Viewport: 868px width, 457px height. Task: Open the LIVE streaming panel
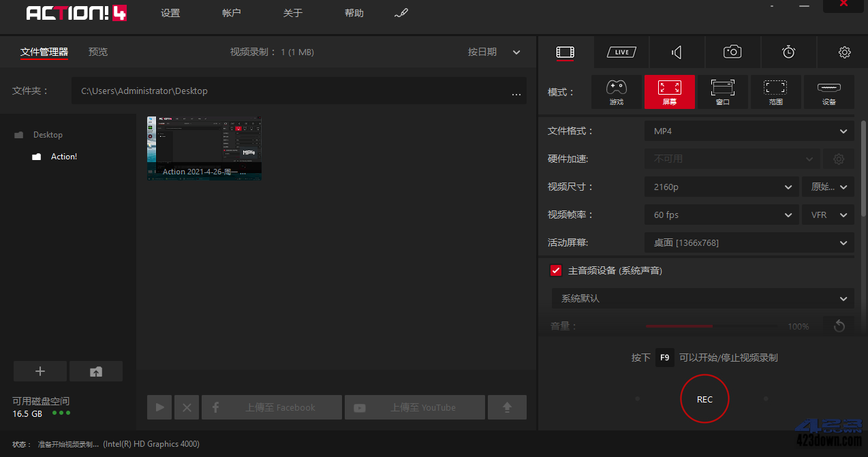coord(621,52)
